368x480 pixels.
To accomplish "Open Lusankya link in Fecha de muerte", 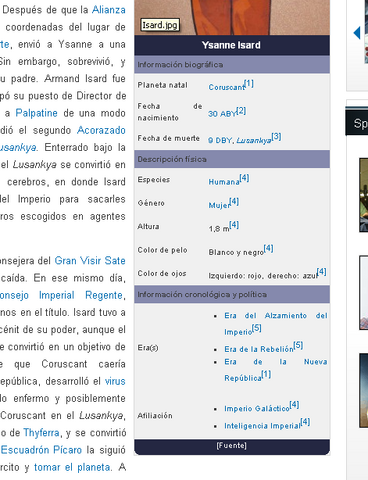I will pos(254,140).
